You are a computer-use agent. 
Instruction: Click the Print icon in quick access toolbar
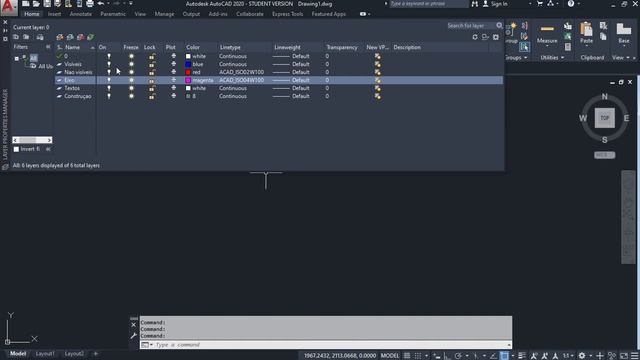(x=90, y=4)
